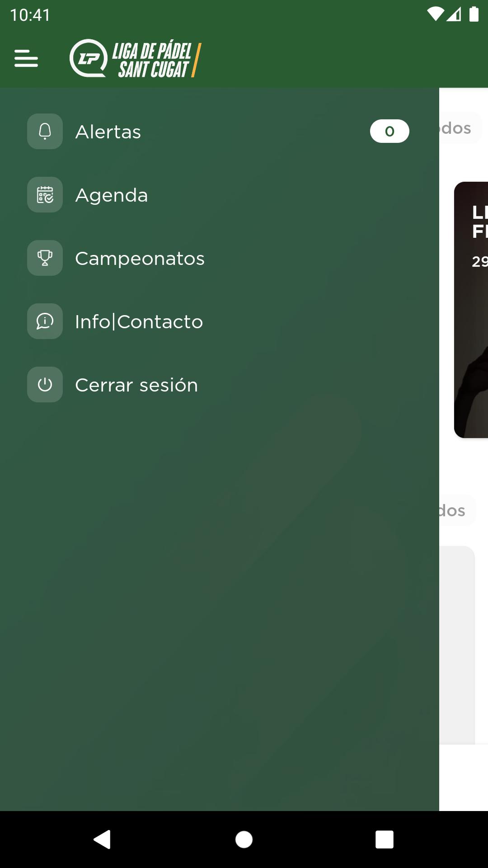Tap the Liga de Pádel Sant Cugat logo
Viewport: 488px width, 868px height.
point(135,59)
